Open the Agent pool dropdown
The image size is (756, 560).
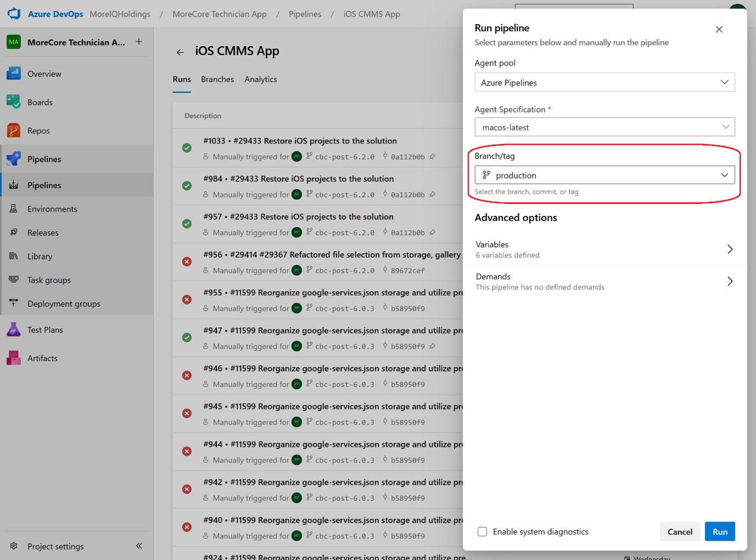[604, 82]
